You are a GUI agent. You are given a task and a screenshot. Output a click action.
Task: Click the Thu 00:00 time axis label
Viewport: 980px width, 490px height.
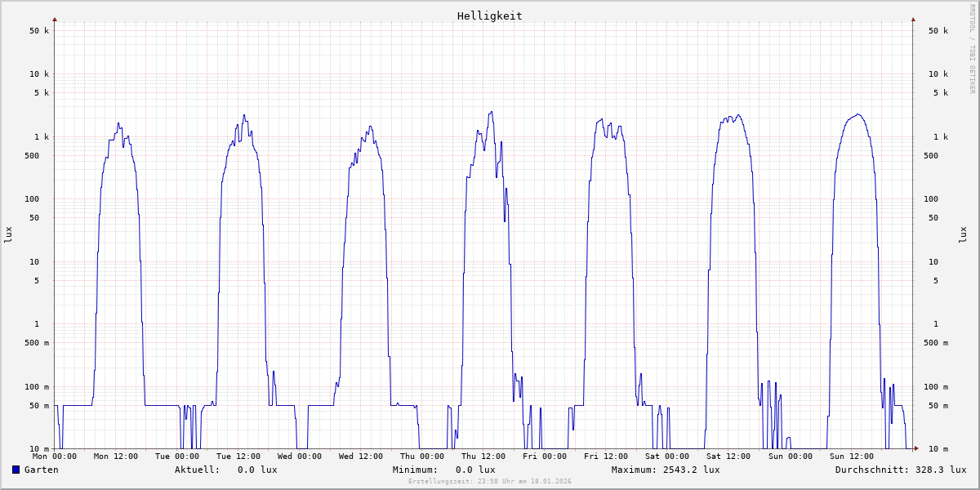coord(422,457)
